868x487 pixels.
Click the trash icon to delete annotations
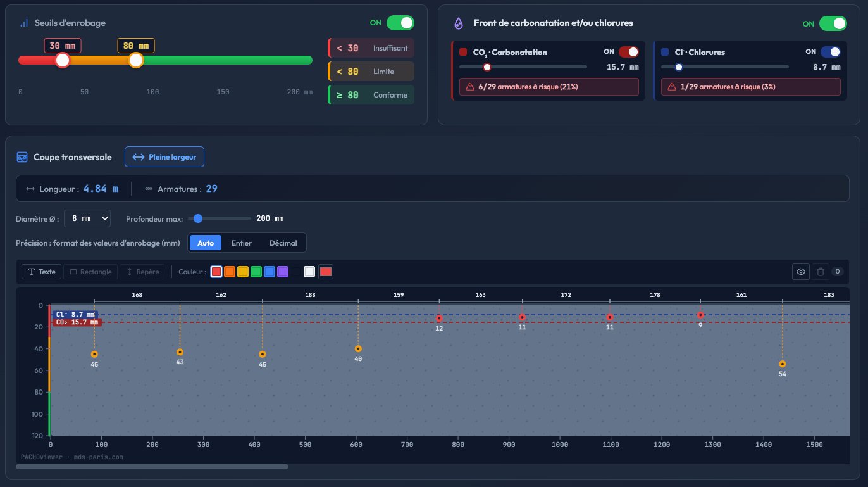pos(820,272)
